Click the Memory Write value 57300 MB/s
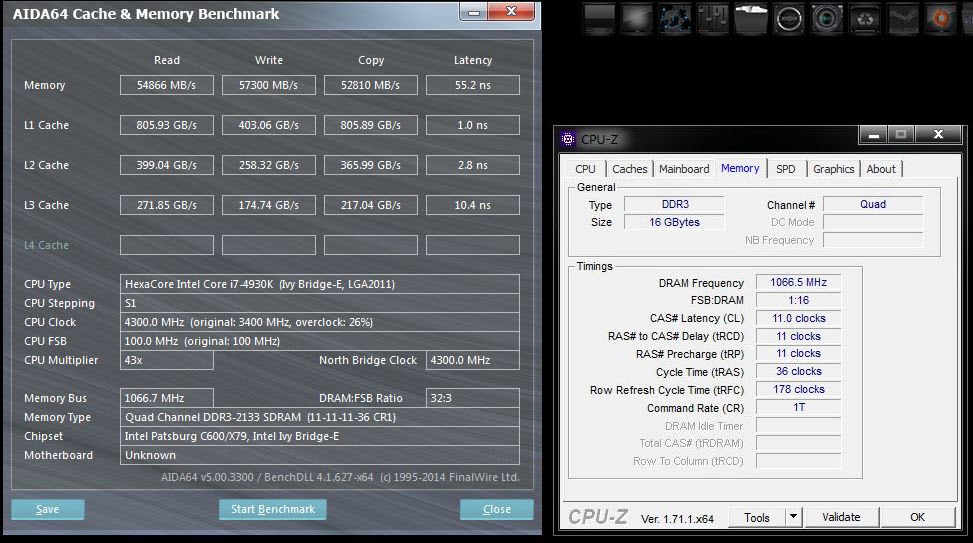This screenshot has height=543, width=973. pyautogui.click(x=269, y=85)
